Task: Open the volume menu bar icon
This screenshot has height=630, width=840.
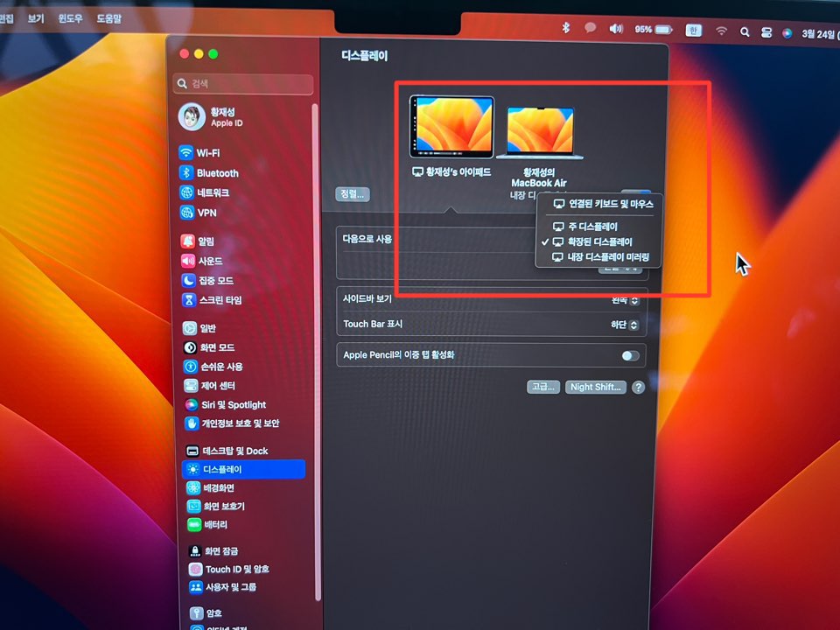Action: pos(616,29)
